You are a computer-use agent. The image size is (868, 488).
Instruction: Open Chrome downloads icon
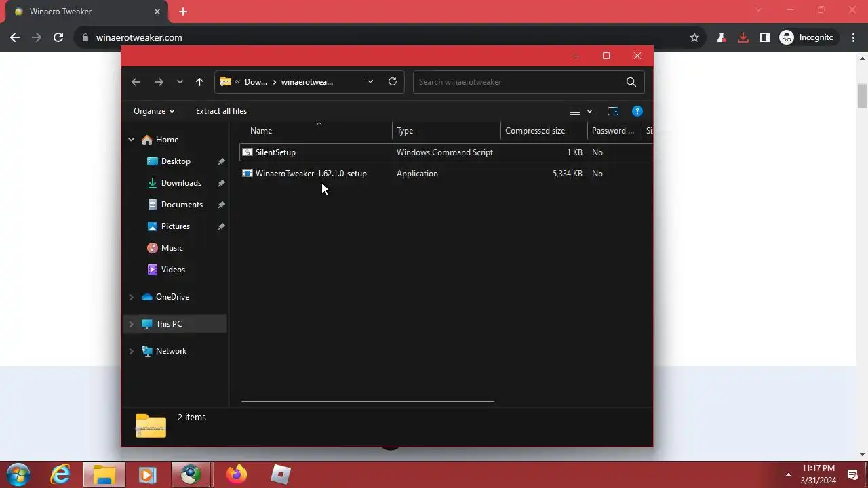click(x=743, y=37)
